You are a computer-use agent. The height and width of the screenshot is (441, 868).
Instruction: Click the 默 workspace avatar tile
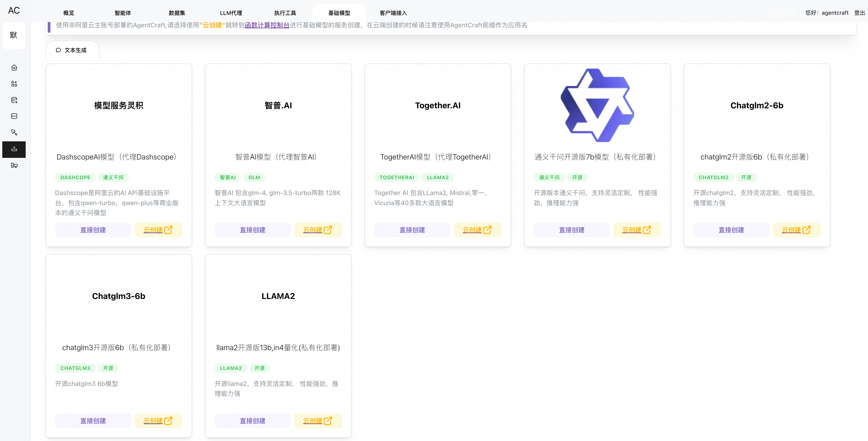point(14,35)
